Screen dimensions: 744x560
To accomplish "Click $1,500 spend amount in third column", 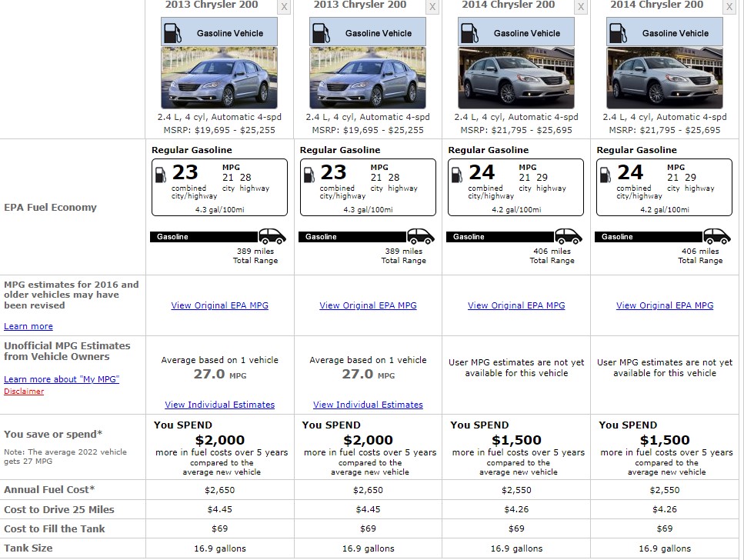I will tap(516, 440).
